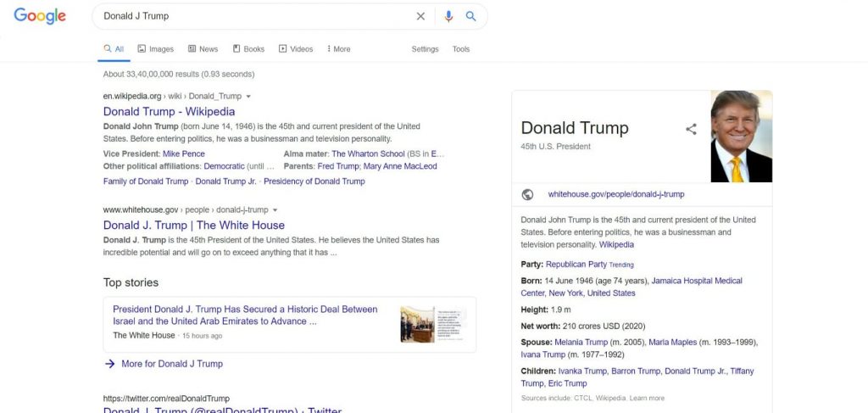Click the top story thumbnail image

coord(434,325)
